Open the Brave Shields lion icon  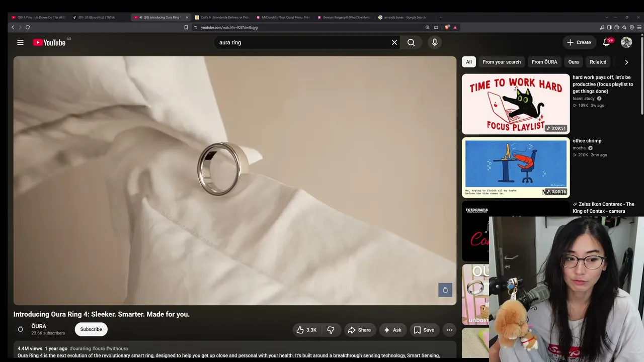coord(447,27)
